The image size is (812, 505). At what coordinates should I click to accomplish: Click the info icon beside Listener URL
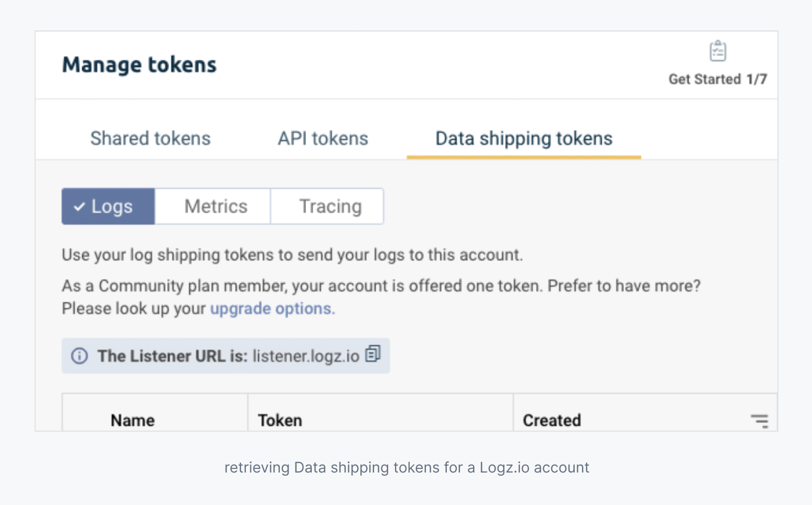pyautogui.click(x=79, y=356)
